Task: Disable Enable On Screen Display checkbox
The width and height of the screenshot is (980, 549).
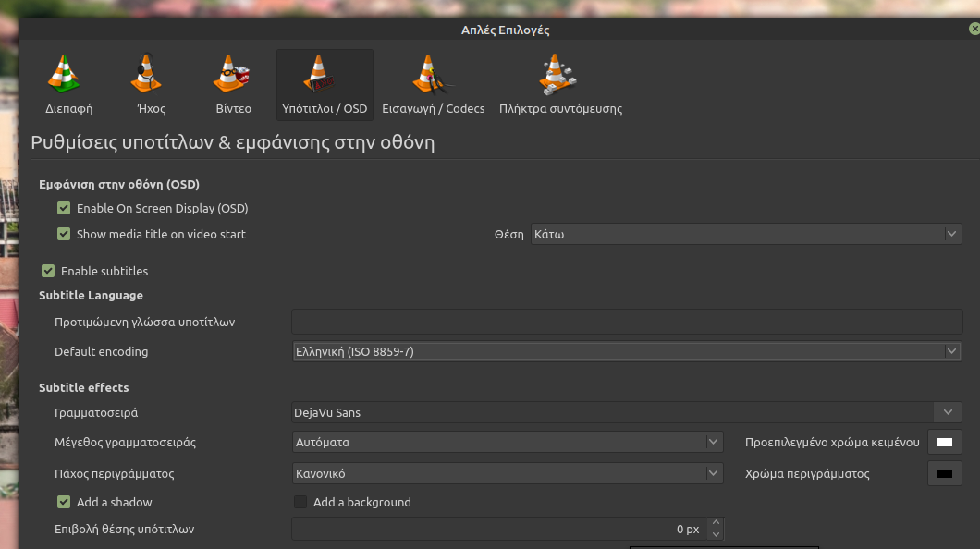Action: click(64, 208)
